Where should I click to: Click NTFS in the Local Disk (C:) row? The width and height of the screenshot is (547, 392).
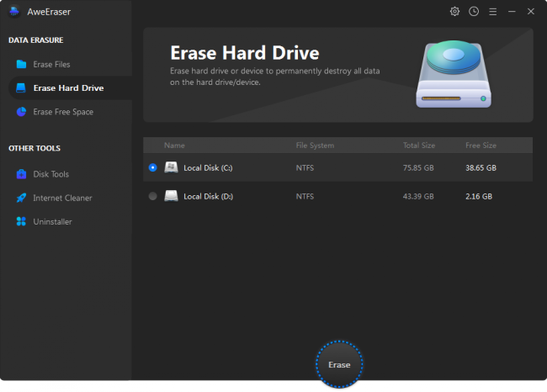tap(305, 167)
